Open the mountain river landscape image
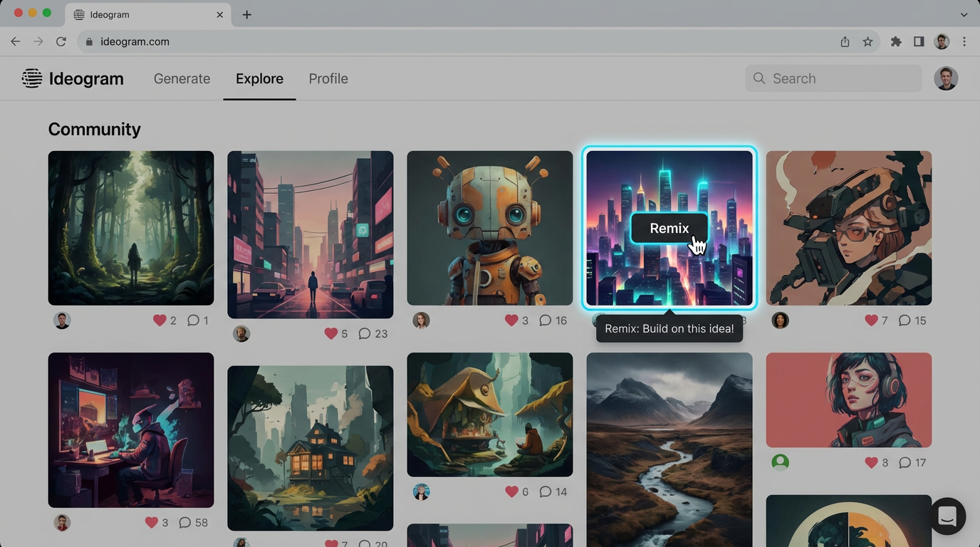Viewport: 980px width, 547px height. tap(669, 450)
